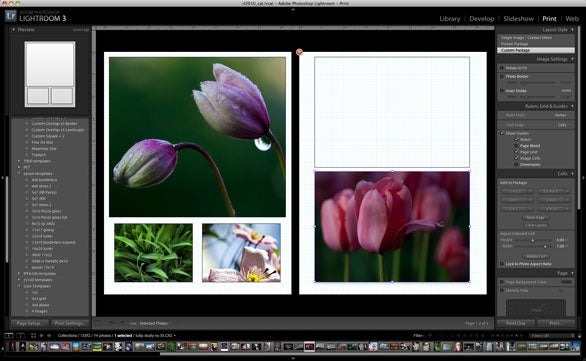Viewport: 586px width, 361px height.
Task: Enable Lock to Photo Aspect Ratio
Action: (x=502, y=264)
